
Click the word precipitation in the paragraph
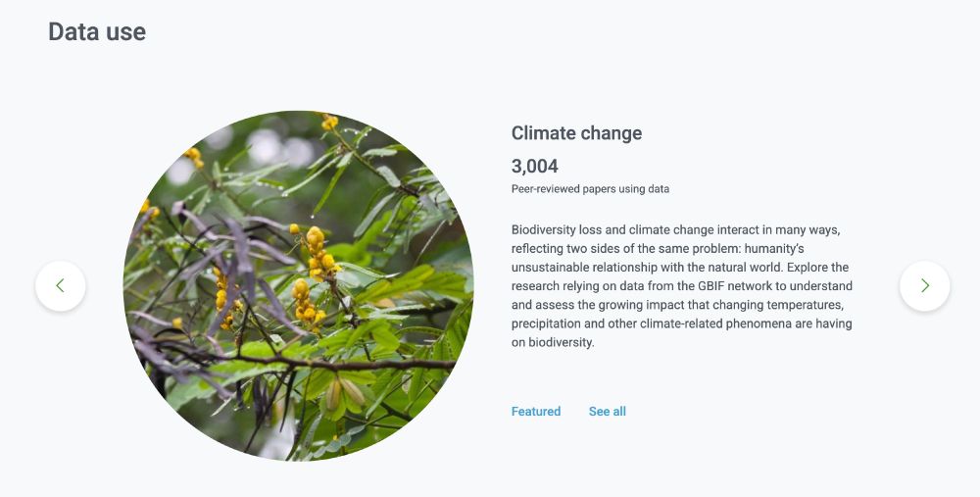pyautogui.click(x=542, y=323)
